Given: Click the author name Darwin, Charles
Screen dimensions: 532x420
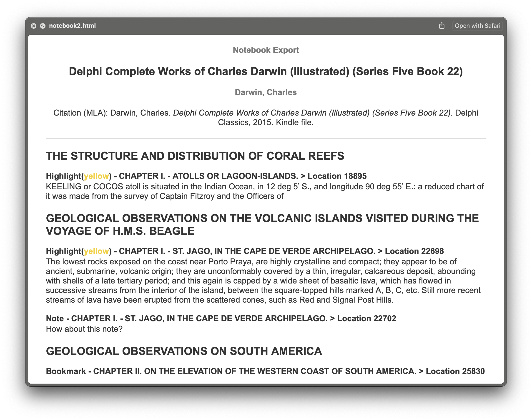Looking at the screenshot, I should (x=266, y=92).
